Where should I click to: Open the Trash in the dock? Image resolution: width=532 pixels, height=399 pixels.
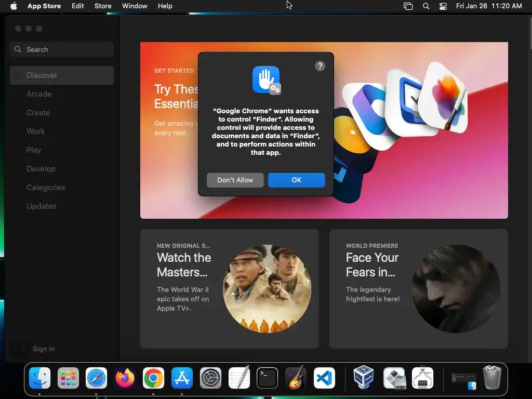[492, 377]
